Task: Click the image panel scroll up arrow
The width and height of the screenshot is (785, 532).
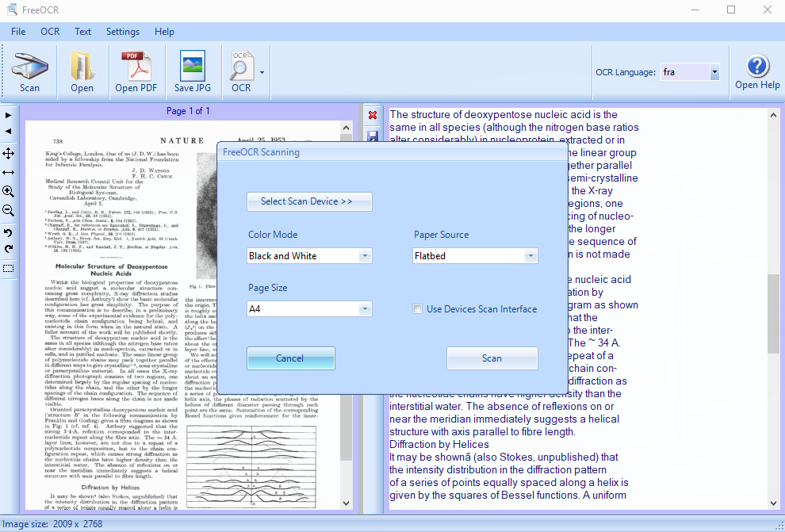Action: click(x=346, y=128)
